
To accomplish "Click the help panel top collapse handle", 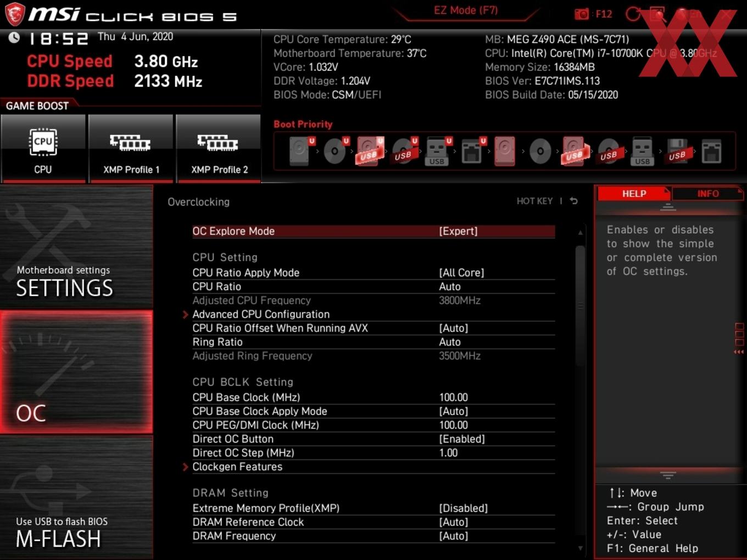I will (x=668, y=208).
